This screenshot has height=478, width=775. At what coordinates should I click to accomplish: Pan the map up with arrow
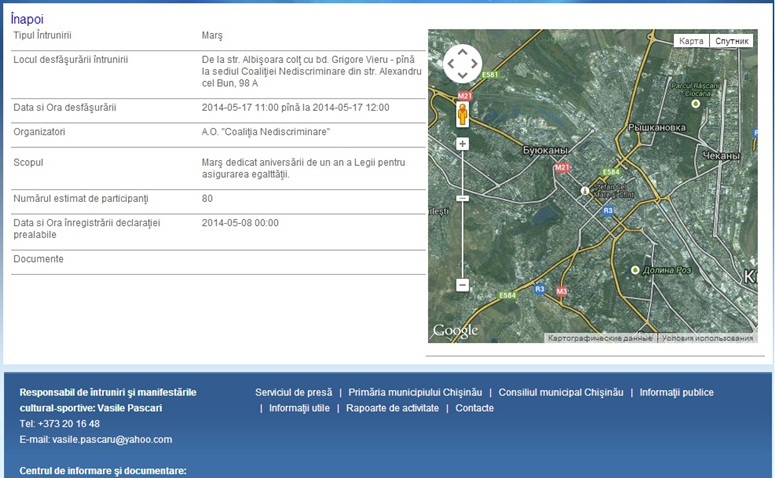(x=462, y=51)
